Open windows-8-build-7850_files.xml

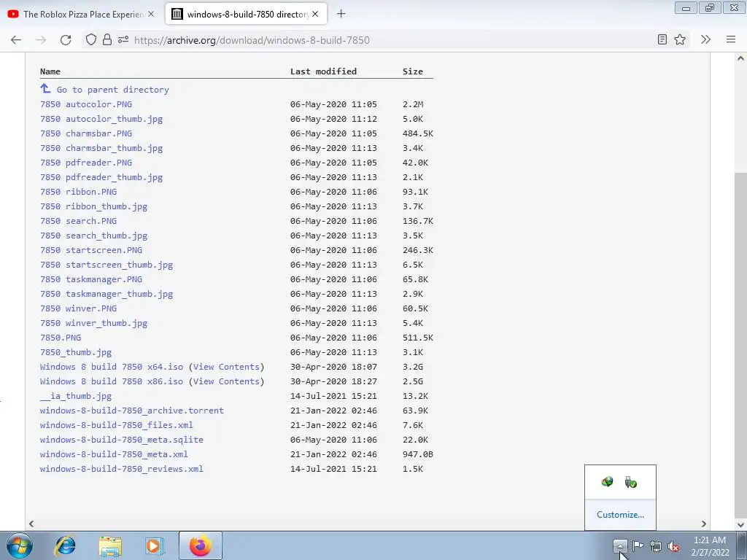[116, 425]
